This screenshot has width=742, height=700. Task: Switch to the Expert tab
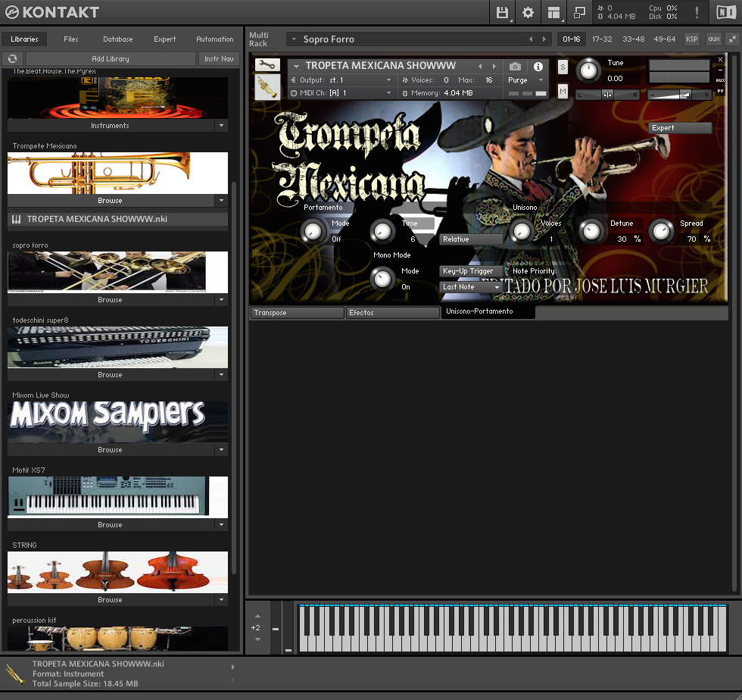(x=165, y=39)
